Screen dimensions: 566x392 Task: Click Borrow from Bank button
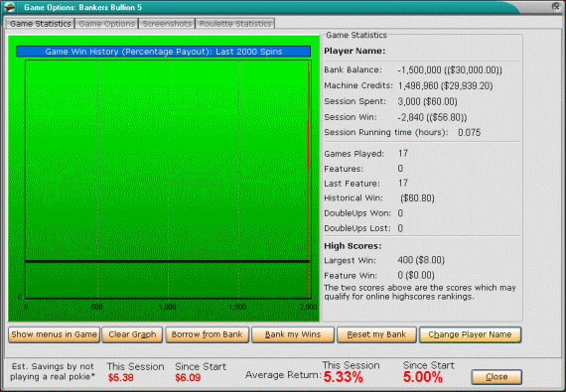point(208,334)
